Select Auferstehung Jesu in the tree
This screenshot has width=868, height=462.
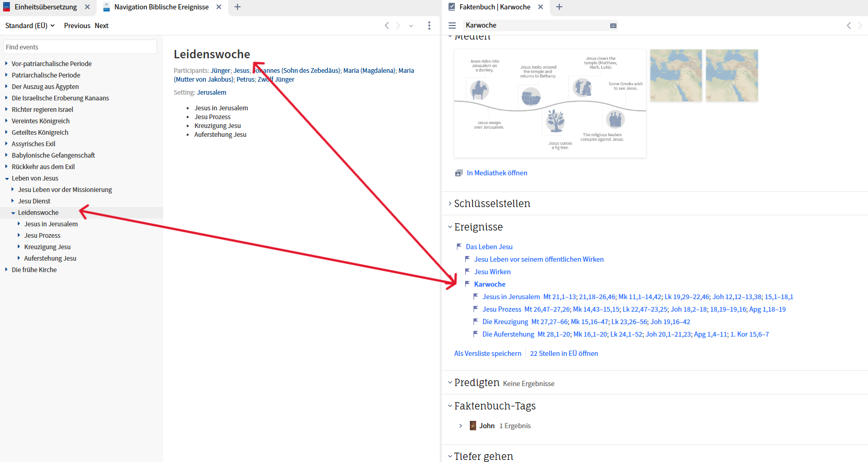(50, 258)
